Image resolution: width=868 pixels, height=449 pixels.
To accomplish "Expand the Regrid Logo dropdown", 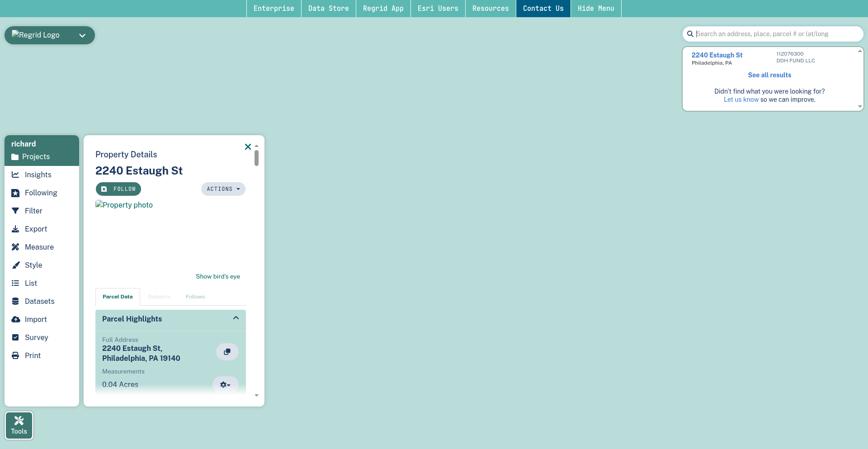I will click(x=82, y=35).
